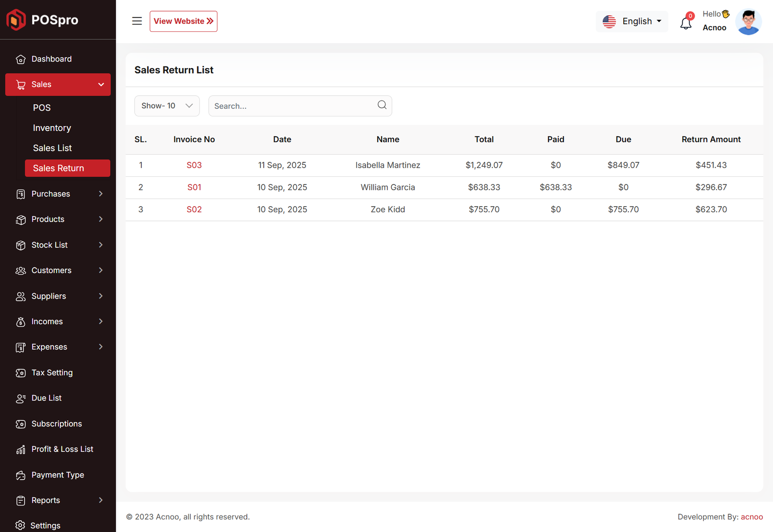Click into the Search input field

coord(292,106)
